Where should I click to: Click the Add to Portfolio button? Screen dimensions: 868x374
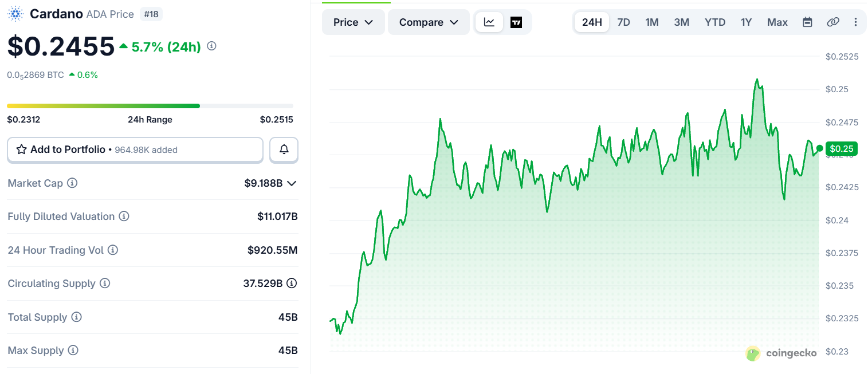click(x=135, y=149)
